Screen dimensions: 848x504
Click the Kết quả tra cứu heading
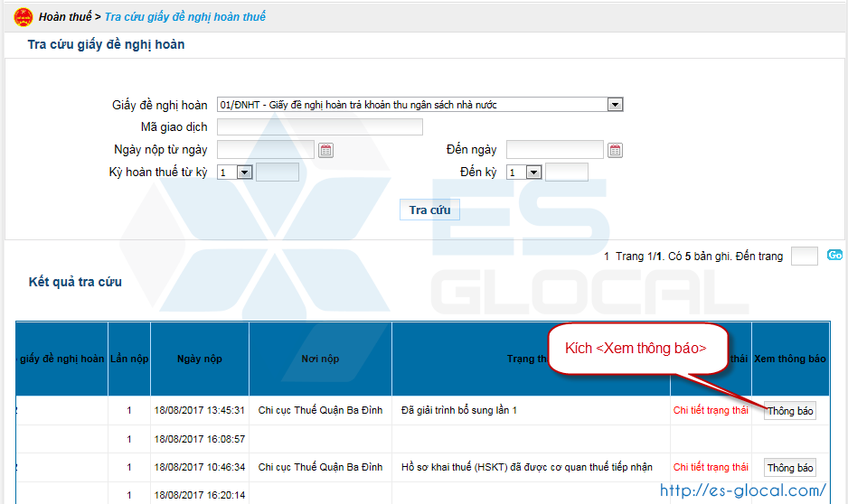75,282
